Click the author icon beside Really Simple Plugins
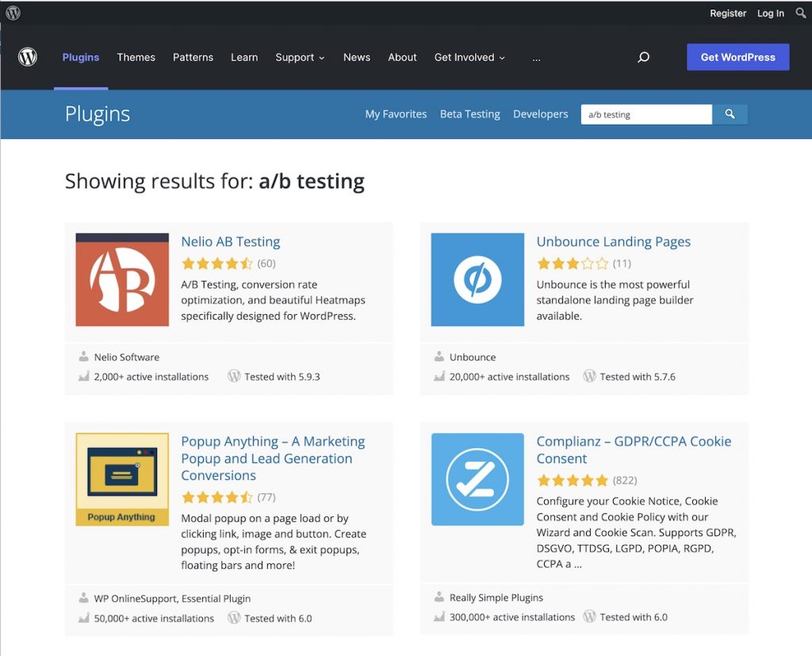812x656 pixels. (439, 597)
